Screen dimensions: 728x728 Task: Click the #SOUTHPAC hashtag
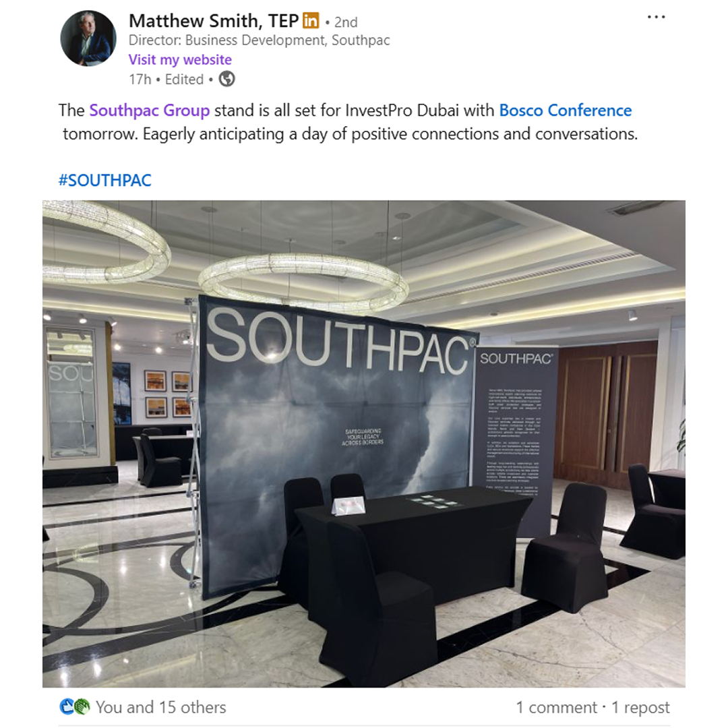pyautogui.click(x=105, y=180)
